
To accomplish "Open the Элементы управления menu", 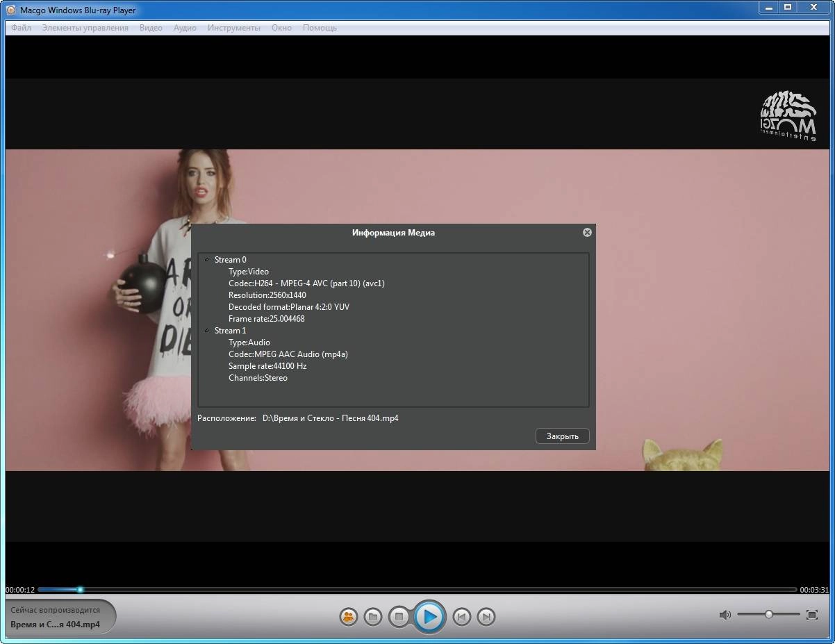I will point(85,28).
